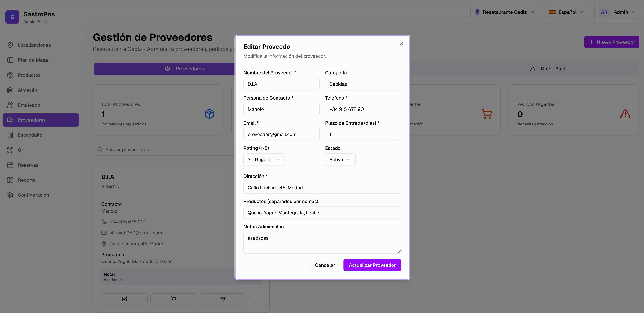Screen dimensions: 644x313
Task: Click the Nuevo Proveedor button
Action: (612, 42)
